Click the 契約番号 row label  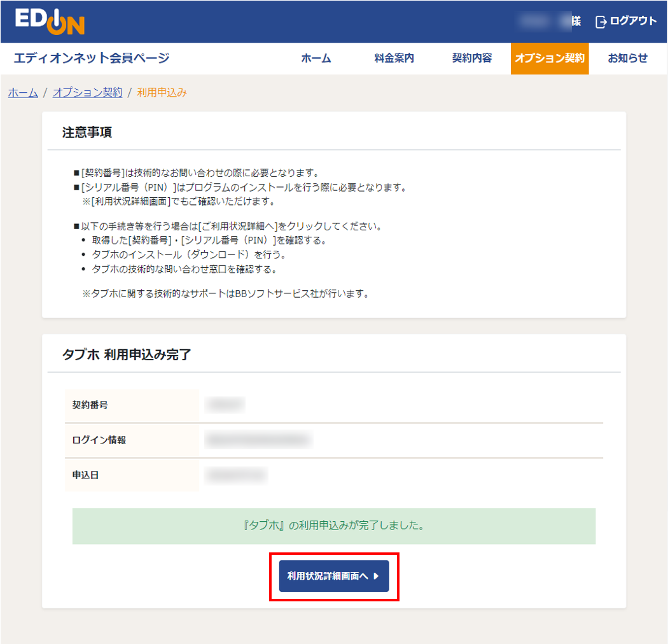click(x=90, y=405)
